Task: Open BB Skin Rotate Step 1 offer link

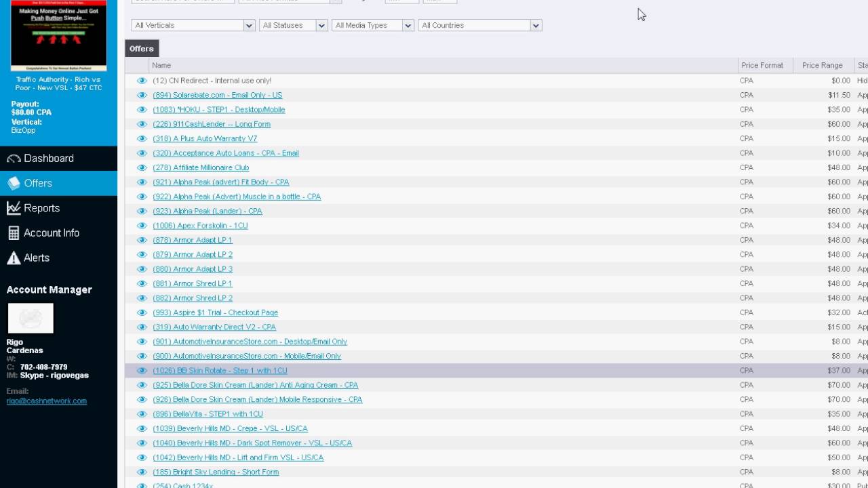Action: tap(220, 371)
